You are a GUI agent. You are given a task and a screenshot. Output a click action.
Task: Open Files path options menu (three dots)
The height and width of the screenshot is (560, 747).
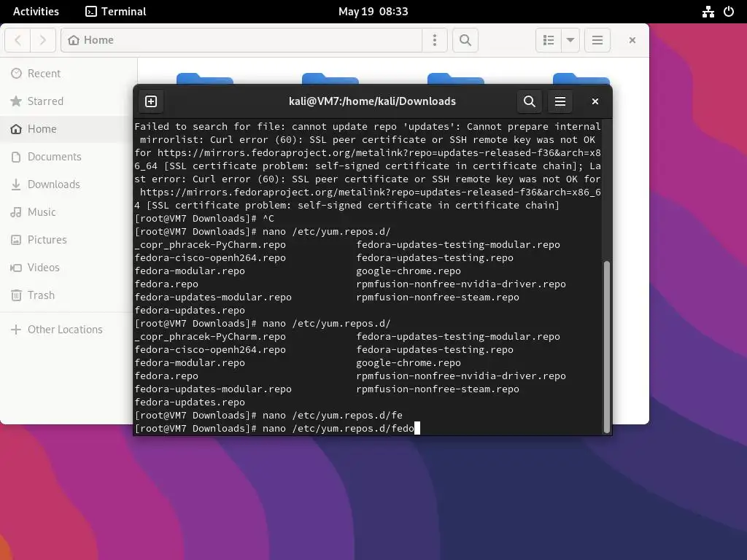(x=435, y=40)
